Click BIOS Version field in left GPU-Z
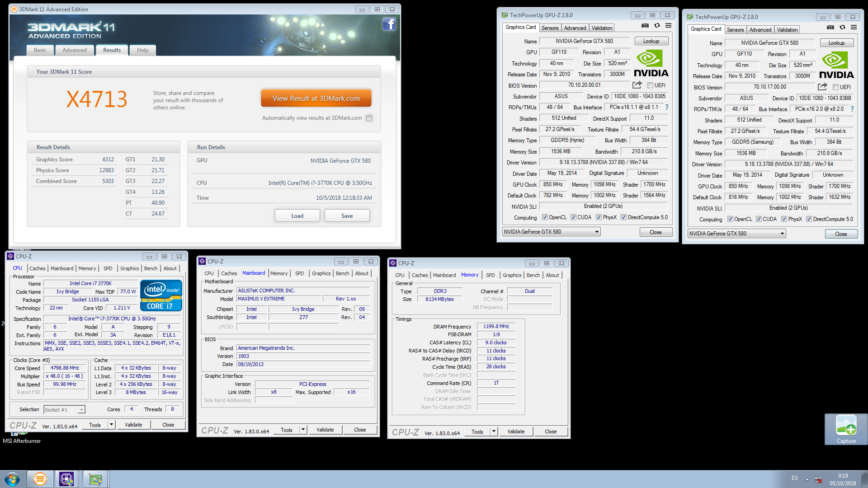The image size is (868, 488). pos(585,85)
